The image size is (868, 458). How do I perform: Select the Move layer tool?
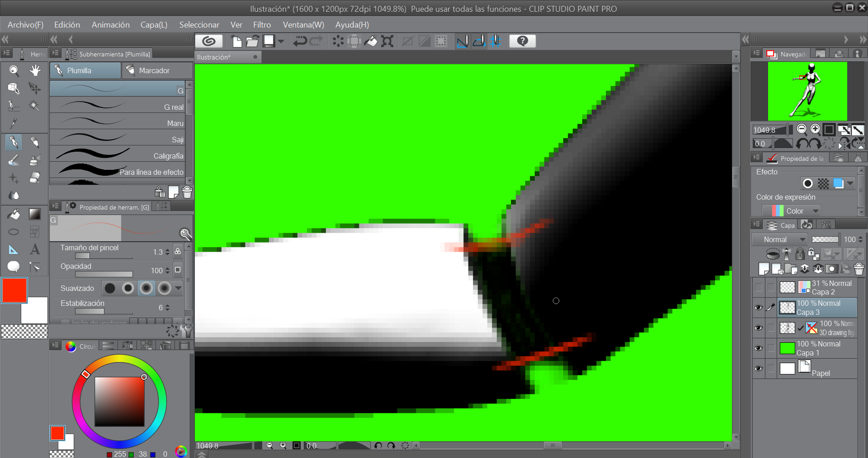35,88
